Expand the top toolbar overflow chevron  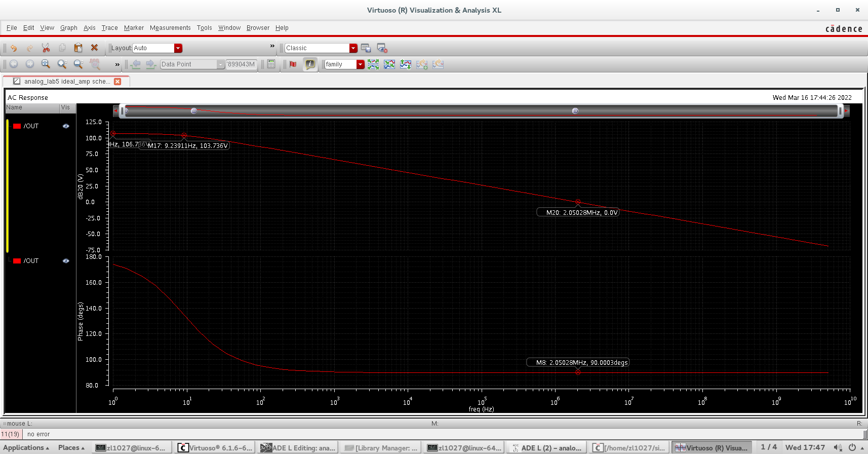[x=272, y=46]
